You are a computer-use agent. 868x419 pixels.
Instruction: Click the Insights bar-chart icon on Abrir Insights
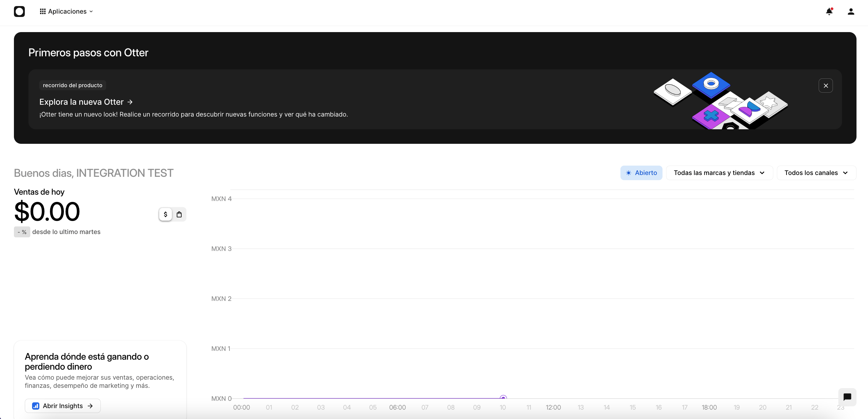(36, 406)
